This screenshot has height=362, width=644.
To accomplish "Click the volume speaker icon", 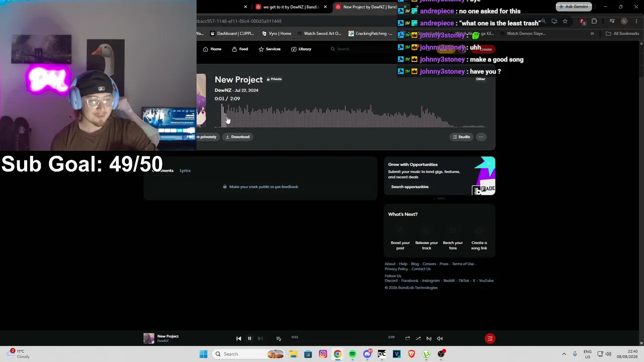I will click(x=440, y=338).
